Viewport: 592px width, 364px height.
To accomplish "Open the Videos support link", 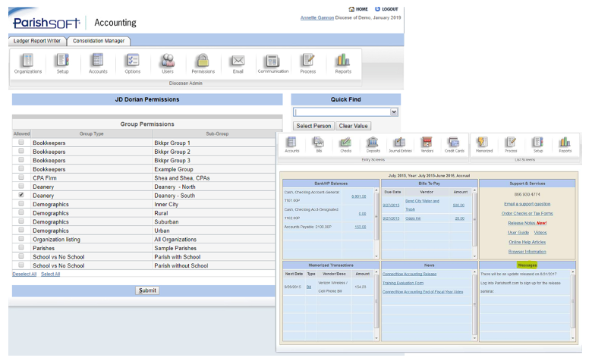I will [x=540, y=233].
